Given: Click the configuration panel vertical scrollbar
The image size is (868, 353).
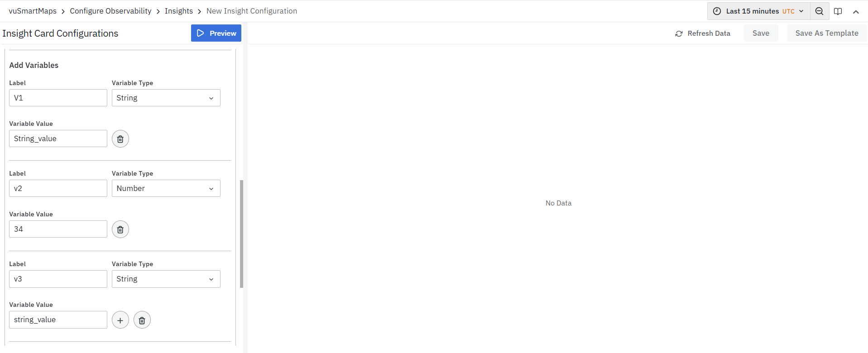Looking at the screenshot, I should [x=241, y=234].
